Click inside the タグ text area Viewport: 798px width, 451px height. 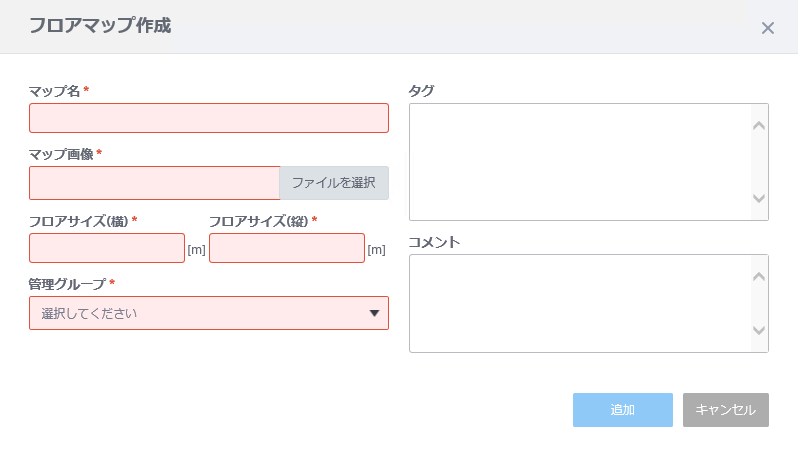pyautogui.click(x=580, y=161)
